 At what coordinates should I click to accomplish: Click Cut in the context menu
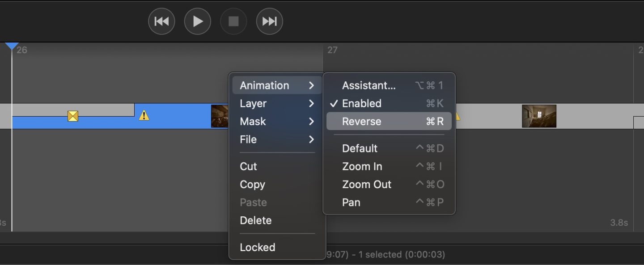point(248,167)
